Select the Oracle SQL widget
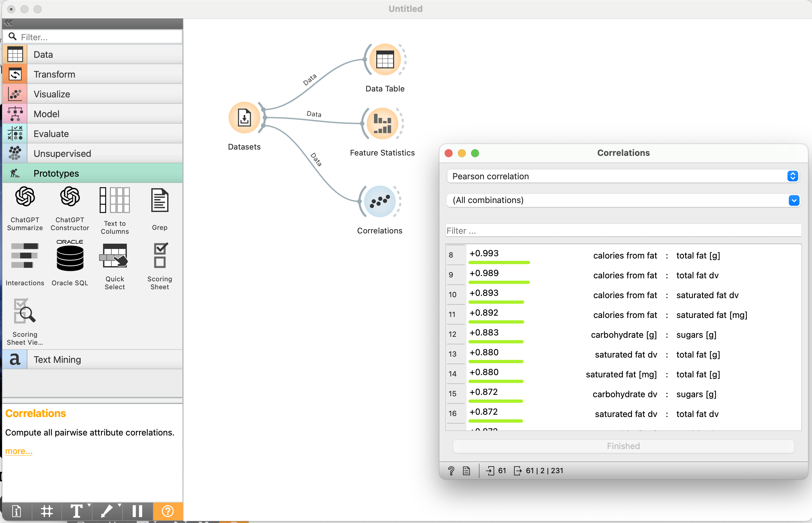Screen dimensions: 812x523 click(x=70, y=263)
